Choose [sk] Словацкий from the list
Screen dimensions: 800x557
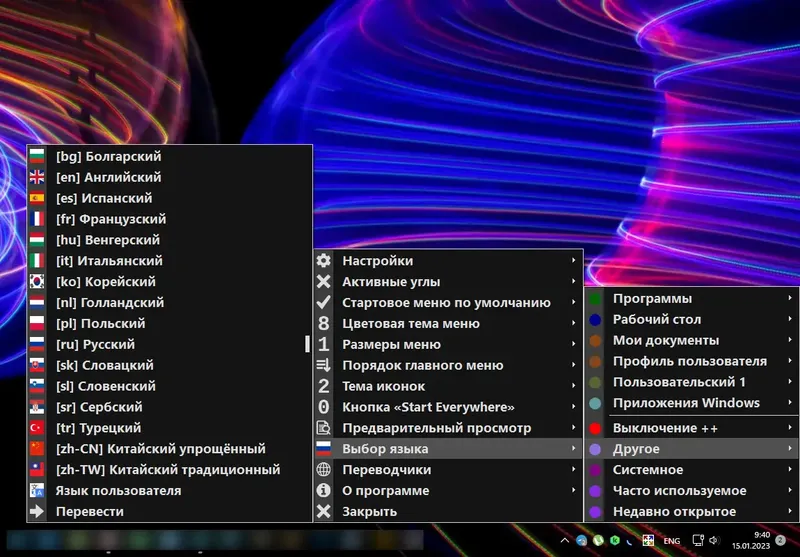tap(169, 365)
